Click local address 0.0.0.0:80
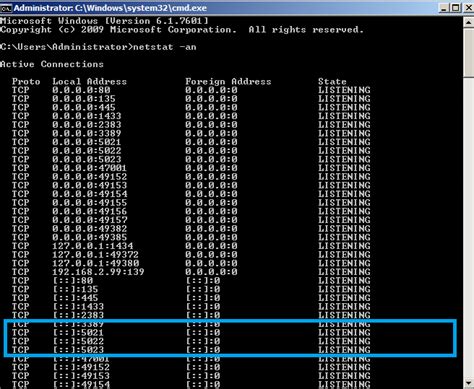Viewport: 474px width, 389px height. coord(81,90)
